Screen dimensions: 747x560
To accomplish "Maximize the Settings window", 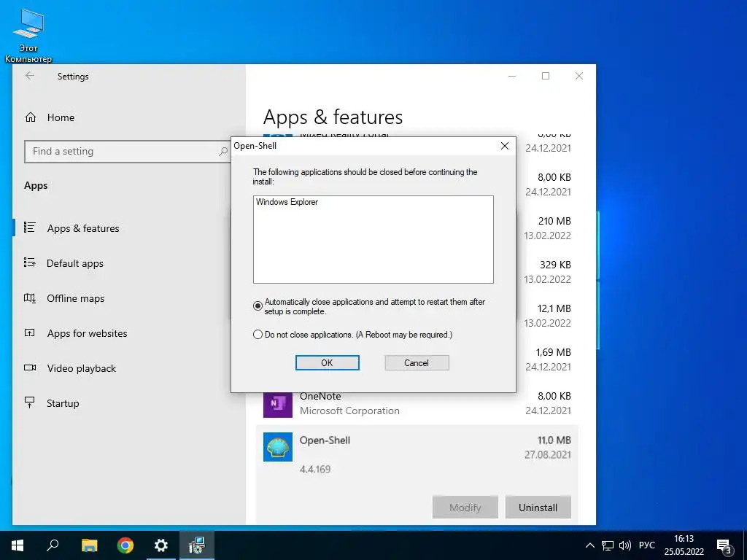I will click(x=546, y=76).
